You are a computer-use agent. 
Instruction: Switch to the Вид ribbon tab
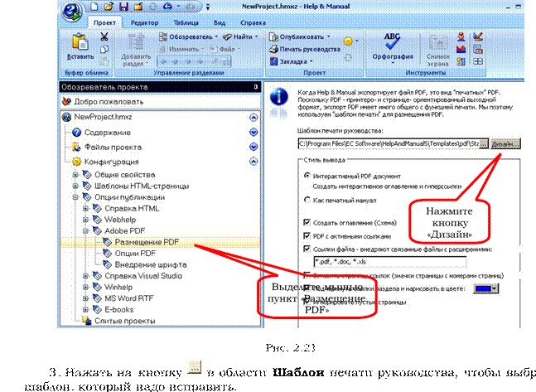point(220,23)
